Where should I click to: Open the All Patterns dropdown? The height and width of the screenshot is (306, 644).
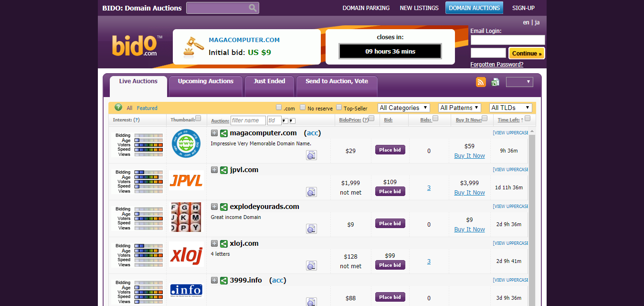click(x=459, y=108)
